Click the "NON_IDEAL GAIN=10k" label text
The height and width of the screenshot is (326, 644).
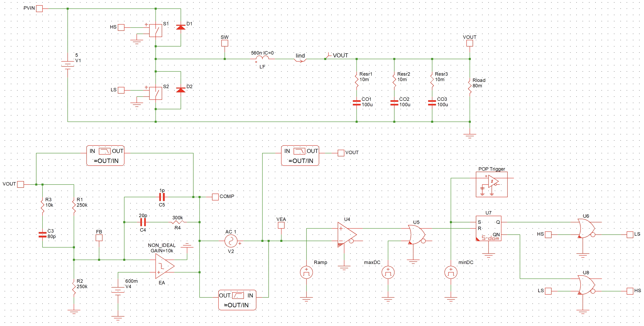tap(162, 248)
